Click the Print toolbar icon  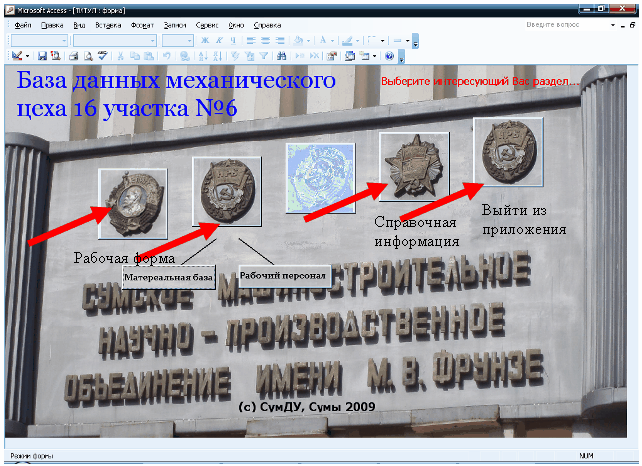click(74, 56)
